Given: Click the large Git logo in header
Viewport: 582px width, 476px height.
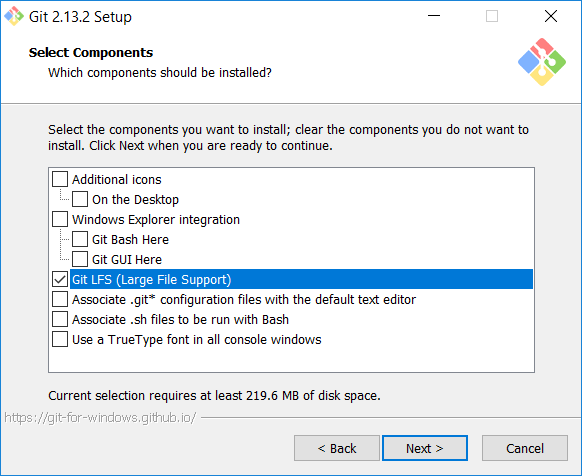Looking at the screenshot, I should [542, 62].
